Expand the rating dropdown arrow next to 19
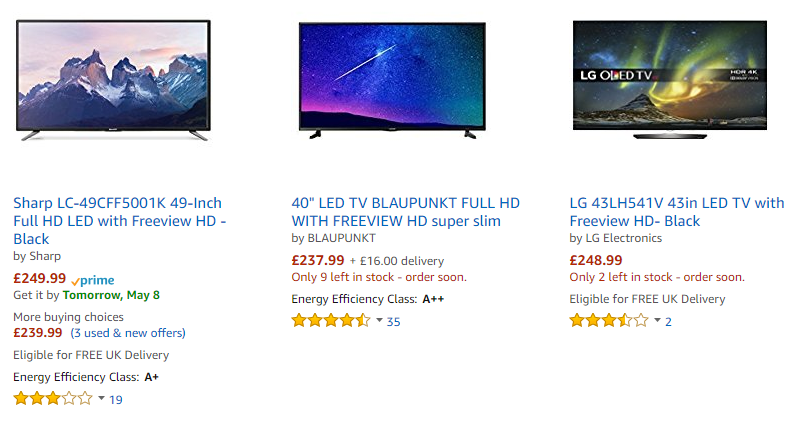800x421 pixels. (102, 398)
